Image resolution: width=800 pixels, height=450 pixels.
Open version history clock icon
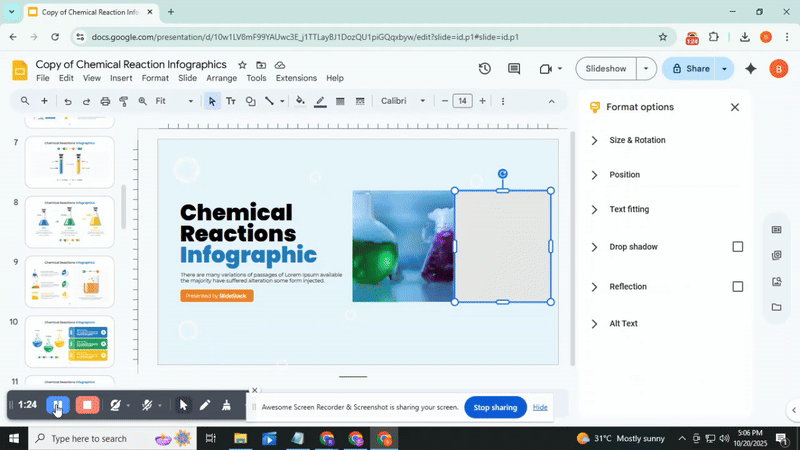tap(484, 69)
